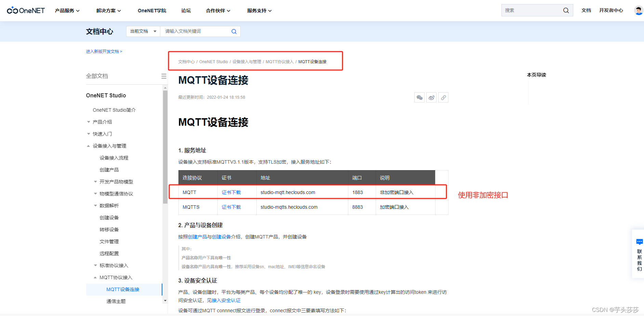
Task: Go to OneNET学院 in top navigation
Action: (x=152, y=11)
